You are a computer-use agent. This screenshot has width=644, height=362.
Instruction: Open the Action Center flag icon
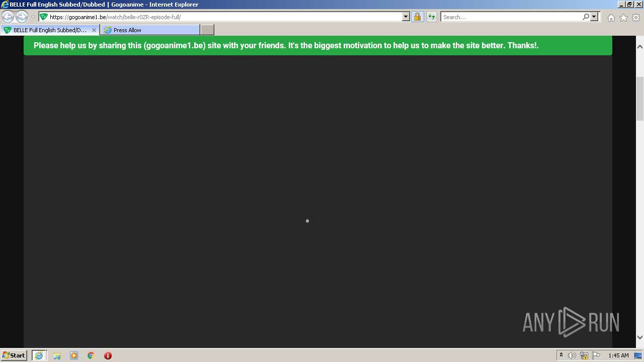click(x=596, y=355)
